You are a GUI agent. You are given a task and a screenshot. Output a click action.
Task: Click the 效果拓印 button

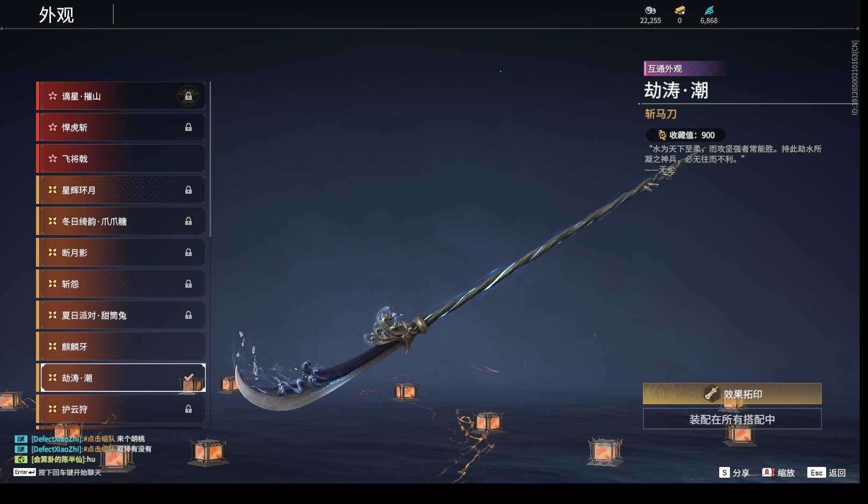[732, 393]
